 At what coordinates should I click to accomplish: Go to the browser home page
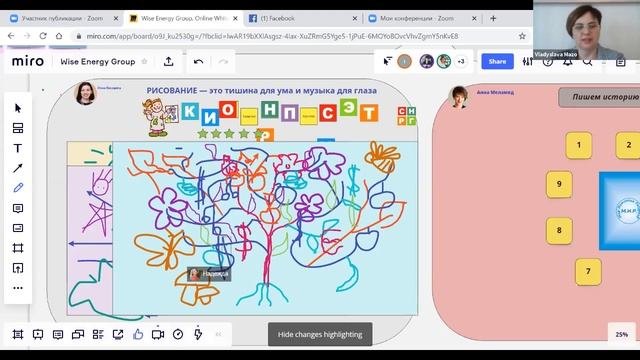59,36
